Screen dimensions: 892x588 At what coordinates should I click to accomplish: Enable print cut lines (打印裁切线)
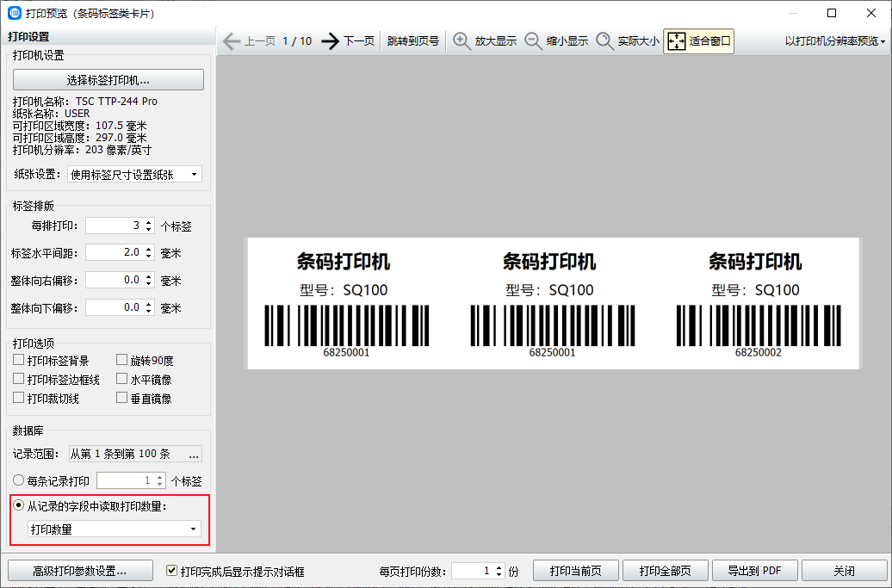point(19,398)
